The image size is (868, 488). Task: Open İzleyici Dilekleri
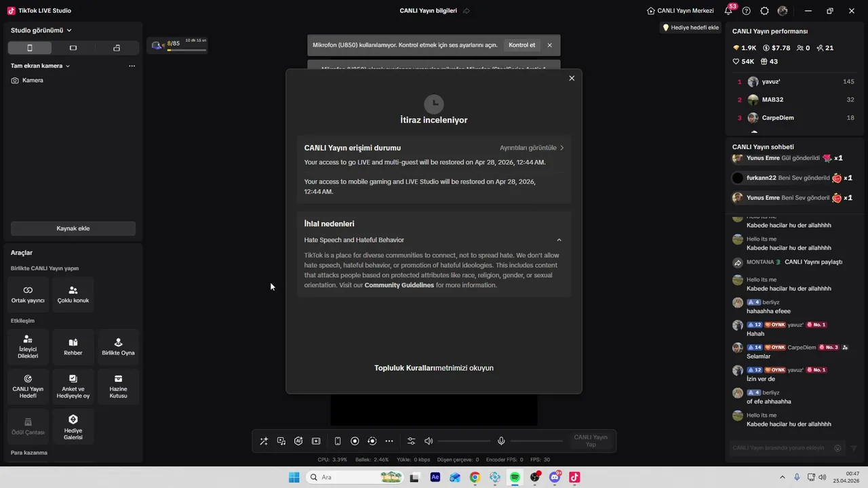(x=28, y=347)
